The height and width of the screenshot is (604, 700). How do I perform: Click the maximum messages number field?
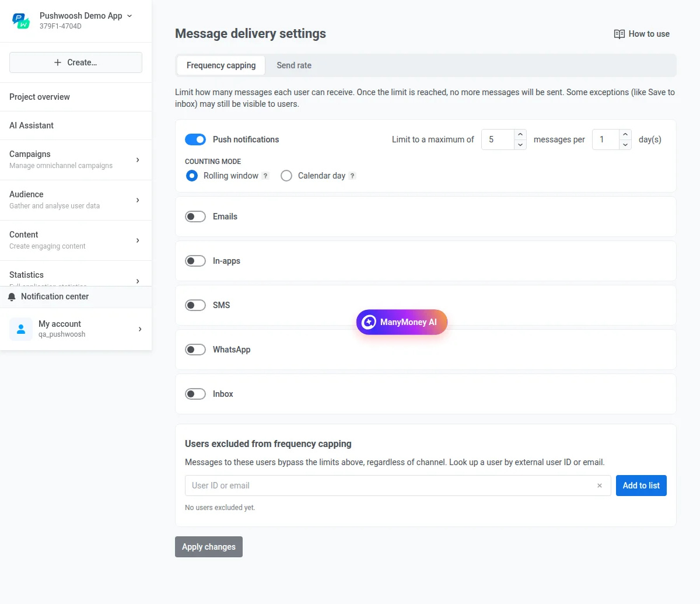click(498, 139)
